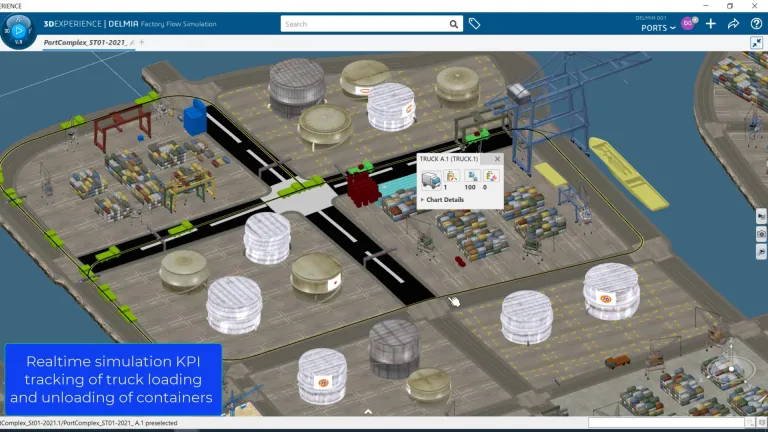Restore the application window size
This screenshot has width=768, height=432.
tap(730, 6)
